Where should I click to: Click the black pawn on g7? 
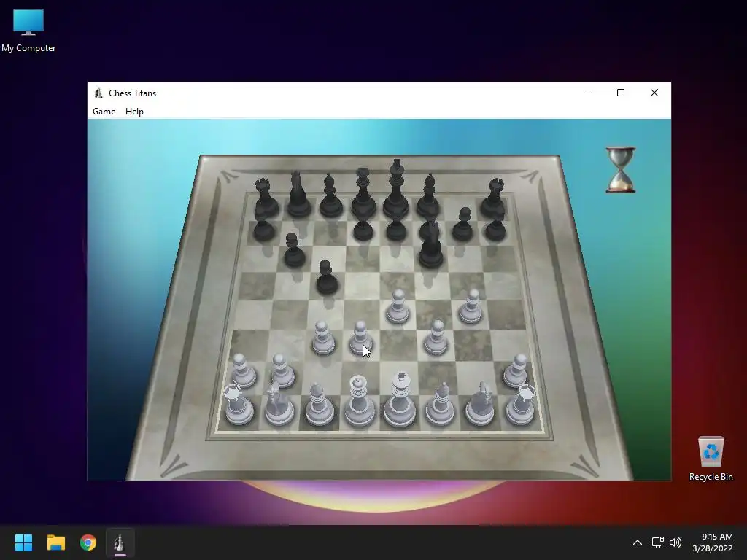(x=462, y=224)
